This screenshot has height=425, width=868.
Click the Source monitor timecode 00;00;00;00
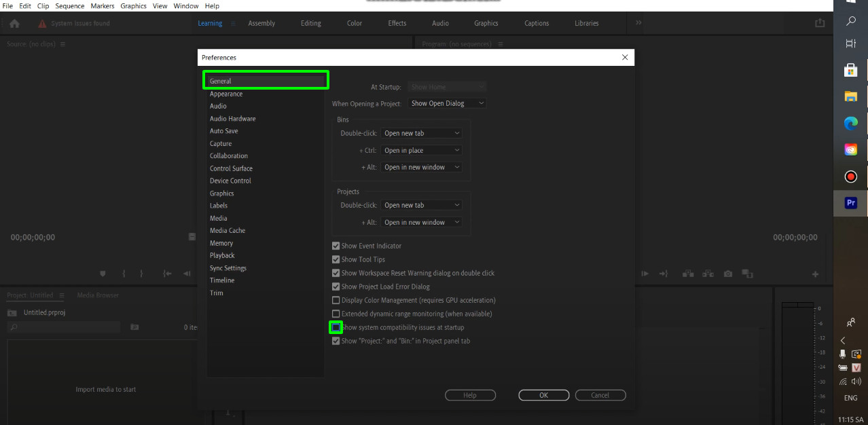point(33,238)
